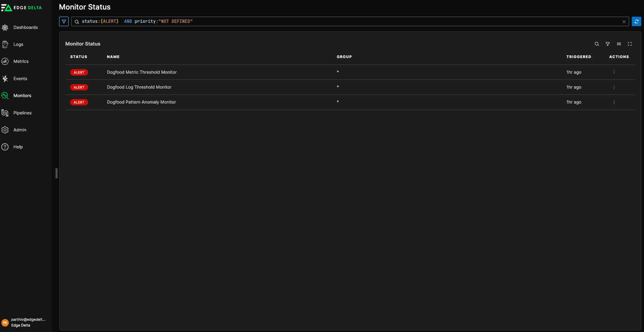Screen dimensions: 644x332
Task: Expand the Monitor Status panel to fullscreen
Action: coord(630,44)
